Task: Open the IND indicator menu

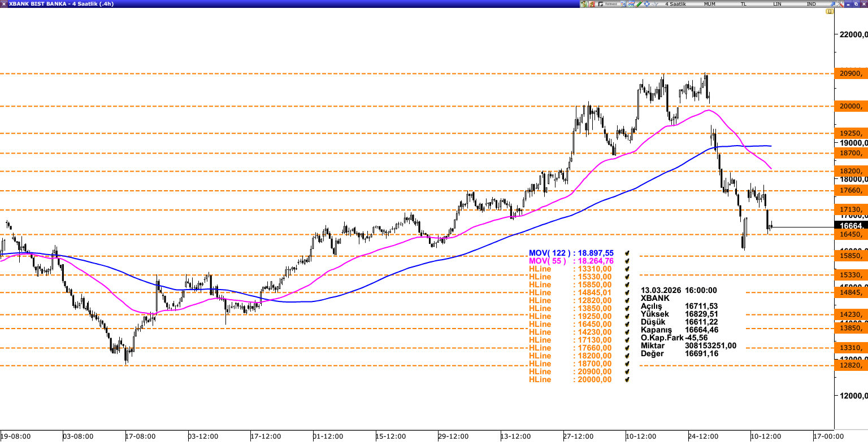Action: tap(813, 4)
